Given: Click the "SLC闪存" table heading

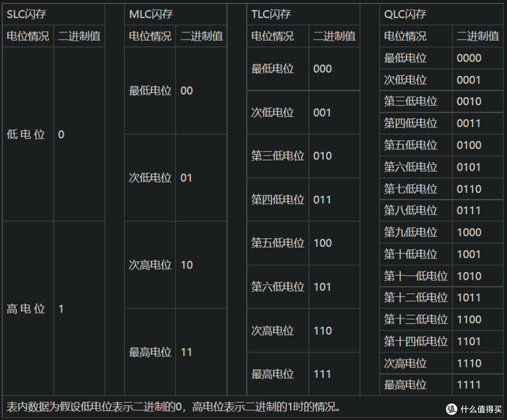Looking at the screenshot, I should click(x=26, y=14).
